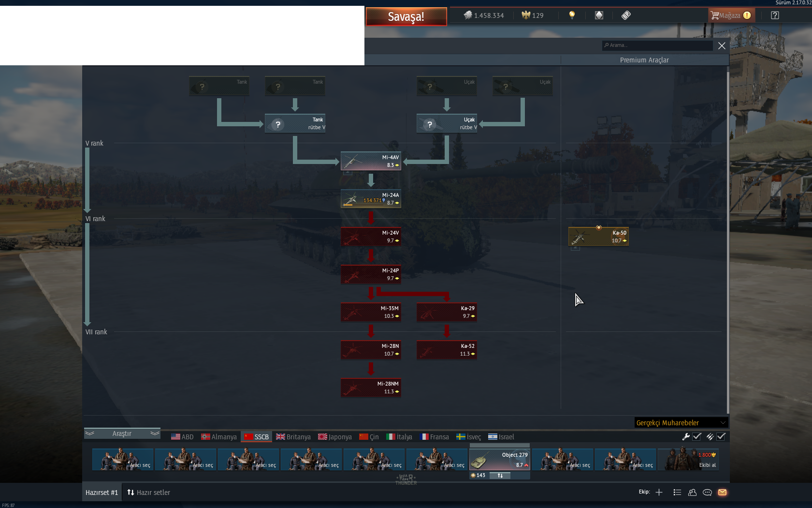Select the locked Mi-28N helicopter
Image resolution: width=812 pixels, height=508 pixels.
click(x=371, y=350)
